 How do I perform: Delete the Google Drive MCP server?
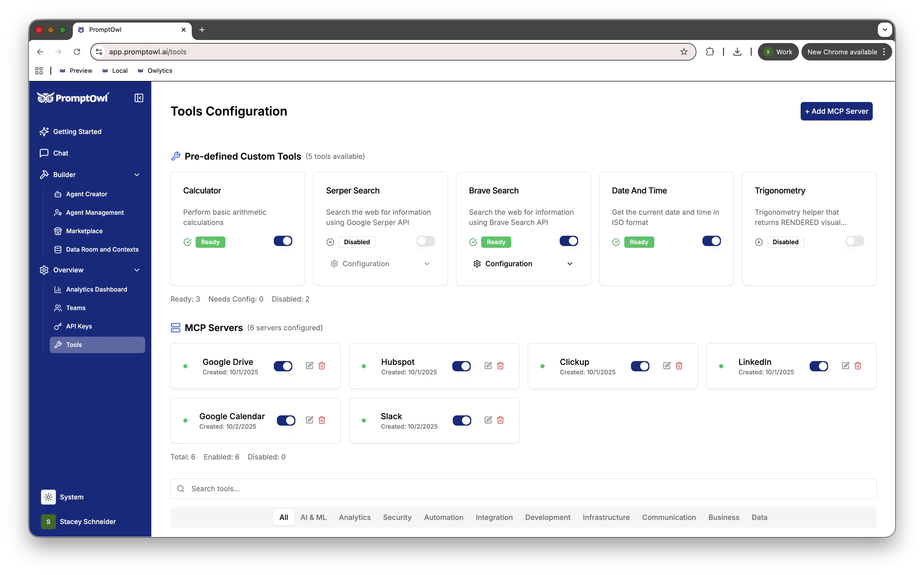322,365
